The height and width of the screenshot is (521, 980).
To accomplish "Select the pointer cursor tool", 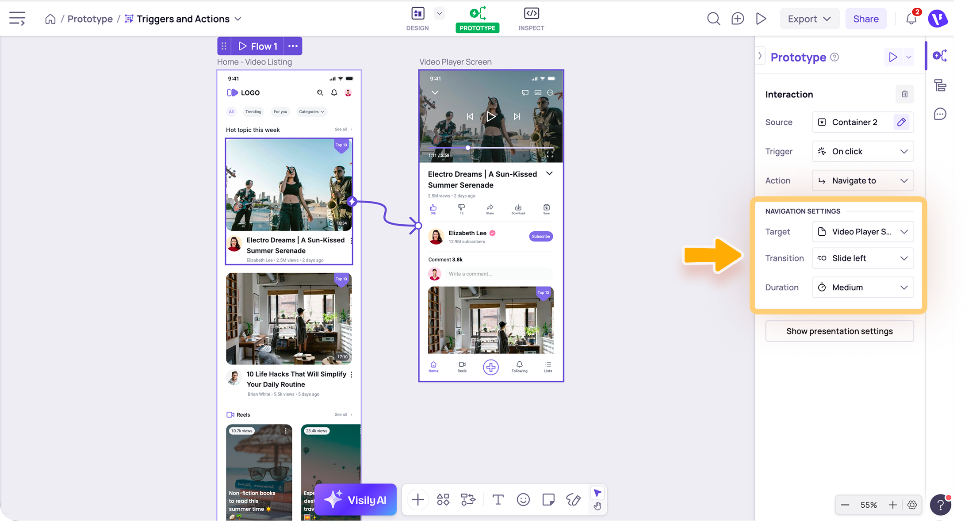I will (x=597, y=493).
